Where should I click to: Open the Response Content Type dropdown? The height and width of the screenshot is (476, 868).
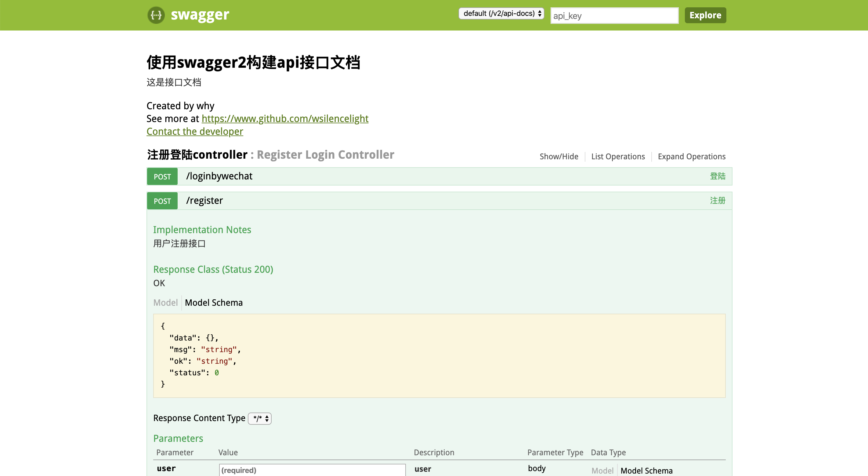pos(260,418)
